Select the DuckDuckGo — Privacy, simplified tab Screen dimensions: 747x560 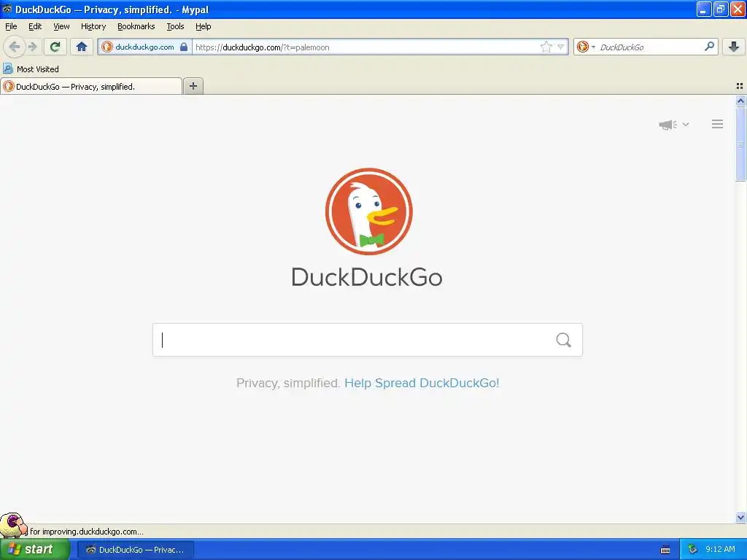(x=91, y=86)
